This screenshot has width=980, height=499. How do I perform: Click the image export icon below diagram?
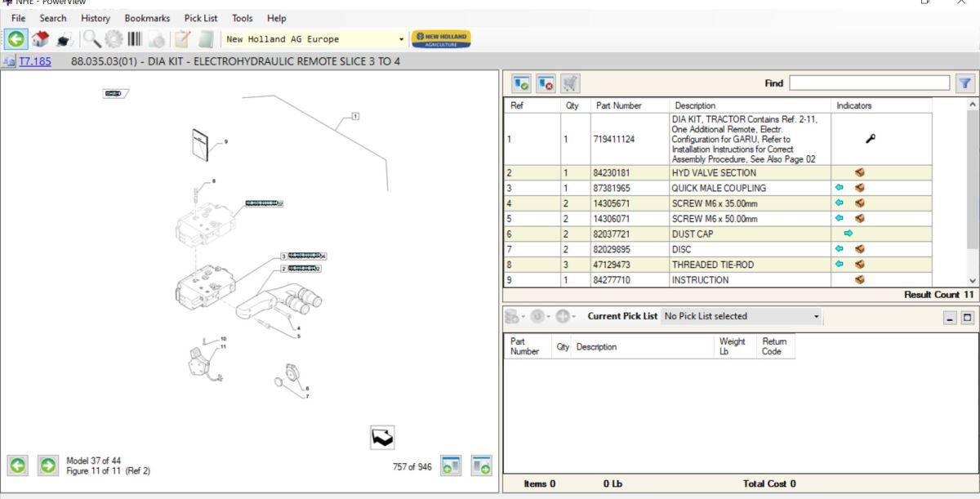(x=382, y=438)
